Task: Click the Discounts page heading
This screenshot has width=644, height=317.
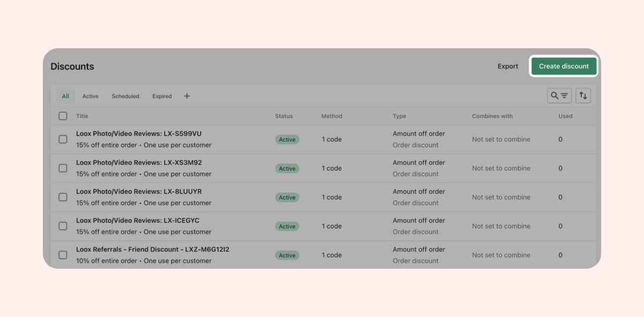Action: tap(72, 67)
